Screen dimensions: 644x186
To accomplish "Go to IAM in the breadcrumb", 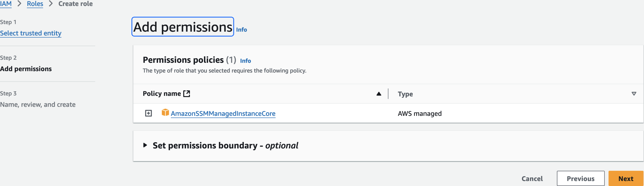I will [6, 4].
